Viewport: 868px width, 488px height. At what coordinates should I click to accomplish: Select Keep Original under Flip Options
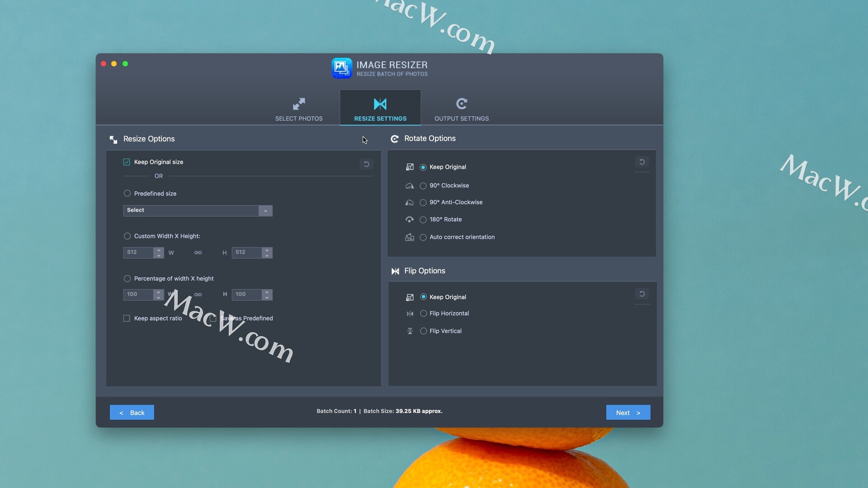[424, 297]
